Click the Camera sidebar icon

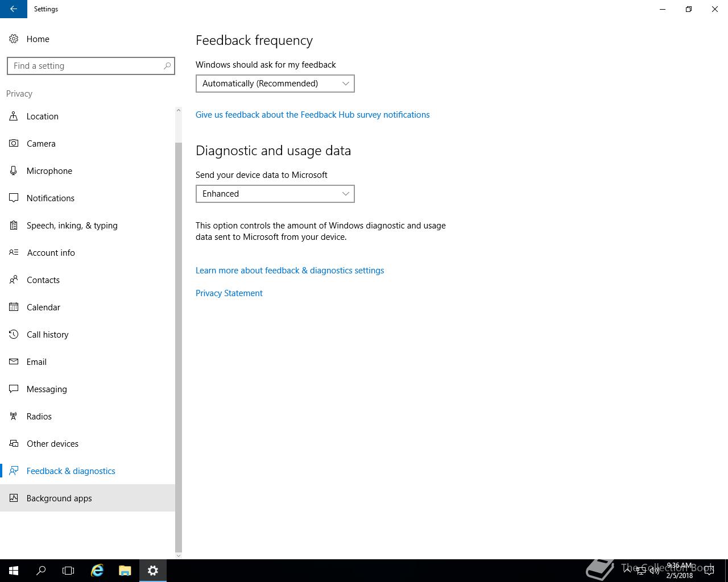point(14,143)
